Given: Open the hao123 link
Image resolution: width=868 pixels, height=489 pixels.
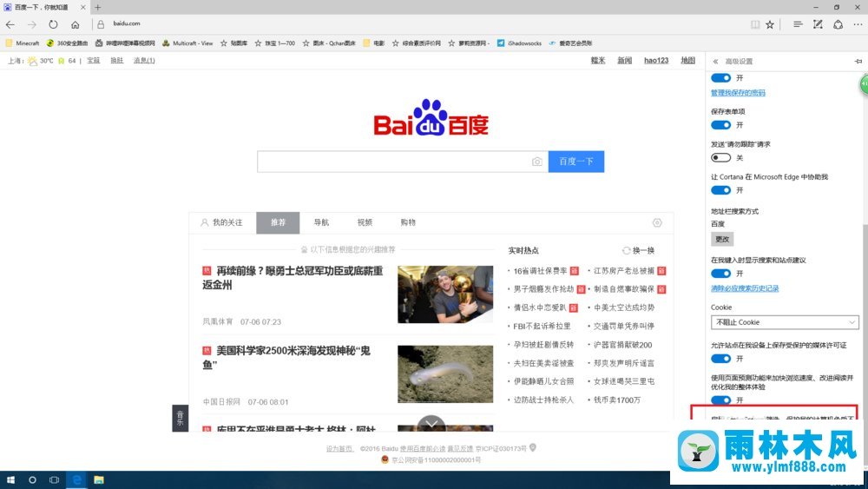Looking at the screenshot, I should (656, 60).
